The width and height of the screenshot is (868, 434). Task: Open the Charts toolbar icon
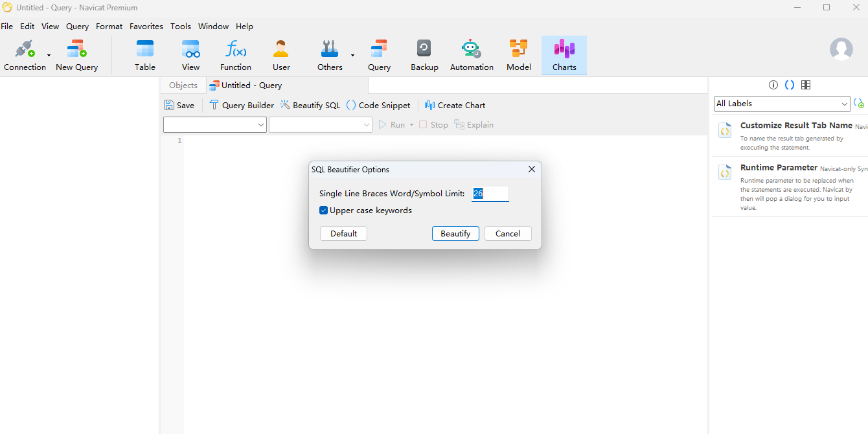click(564, 49)
